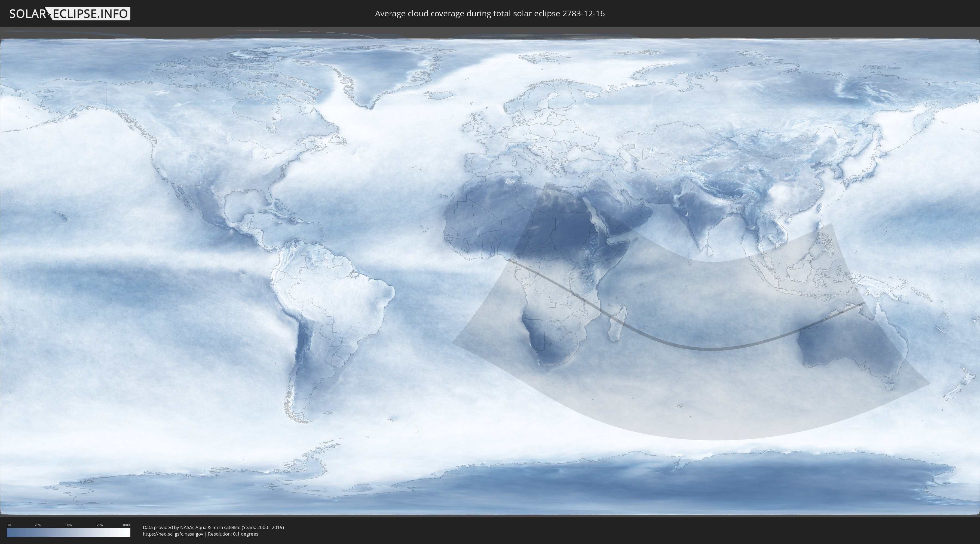Click the '0%' legend label

(x=9, y=525)
